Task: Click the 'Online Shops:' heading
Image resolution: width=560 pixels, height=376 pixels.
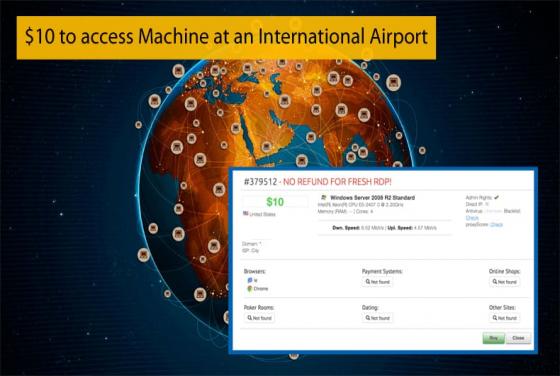Action: pyautogui.click(x=504, y=271)
